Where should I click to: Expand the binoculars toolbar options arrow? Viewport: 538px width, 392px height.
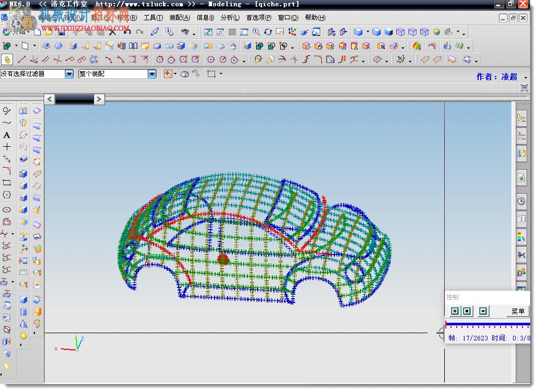(x=194, y=34)
